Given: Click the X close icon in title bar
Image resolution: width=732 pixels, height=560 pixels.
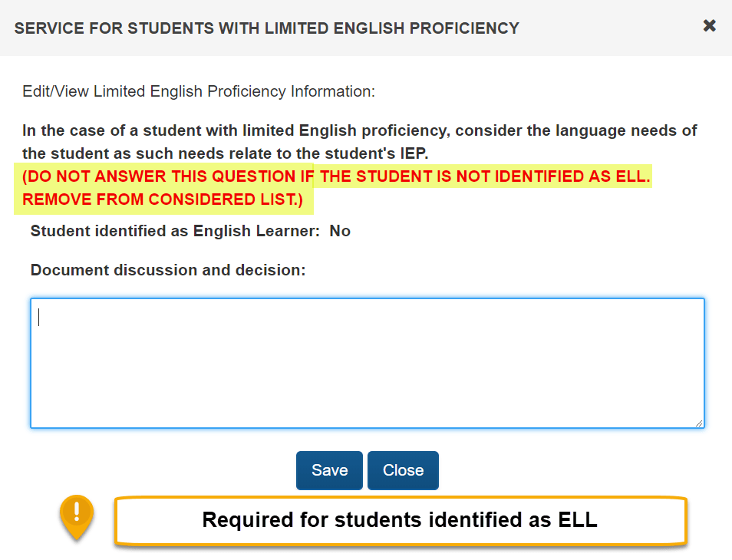Looking at the screenshot, I should pos(709,25).
